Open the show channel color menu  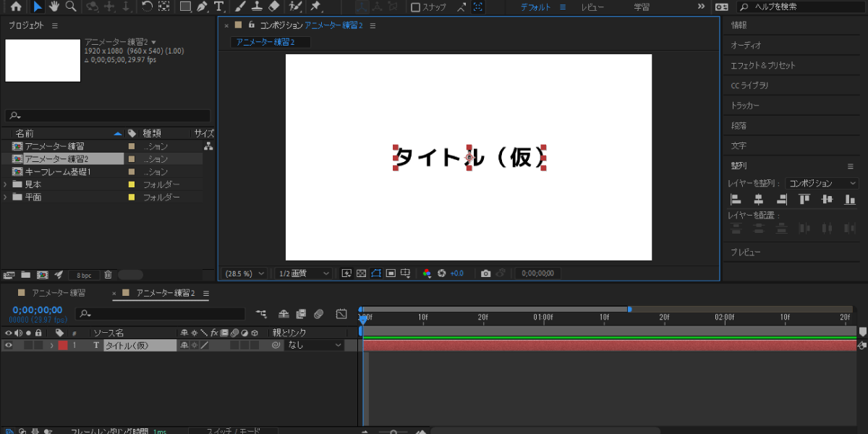(427, 273)
